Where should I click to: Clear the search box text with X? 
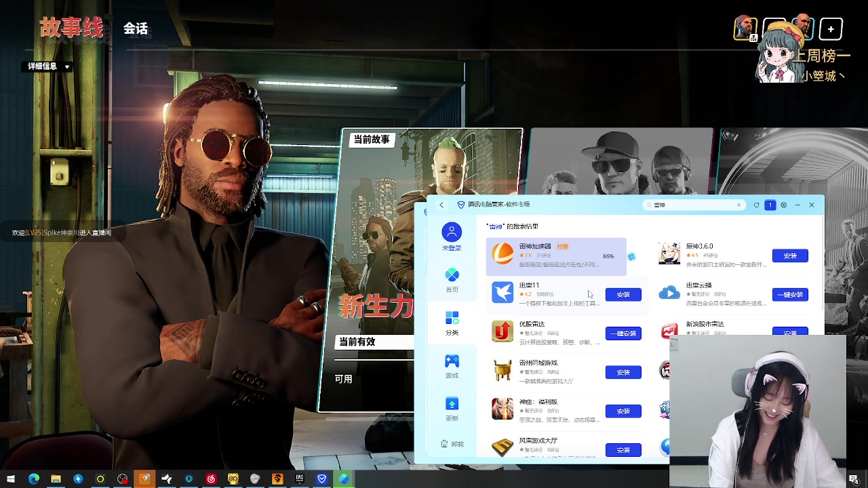tap(738, 205)
